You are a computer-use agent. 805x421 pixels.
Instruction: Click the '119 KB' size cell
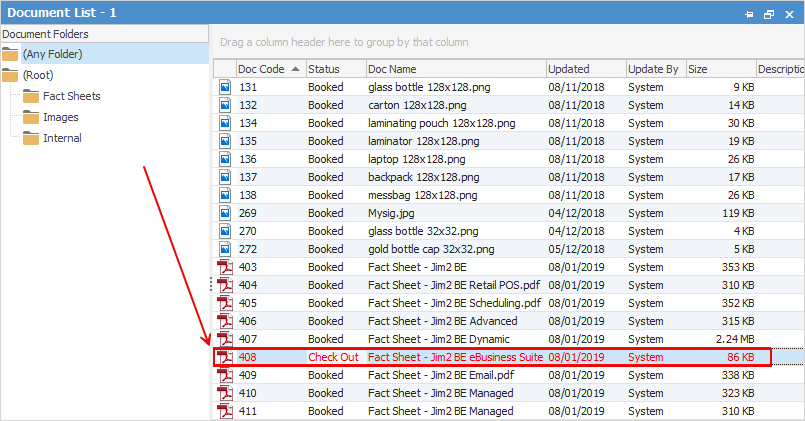[738, 213]
